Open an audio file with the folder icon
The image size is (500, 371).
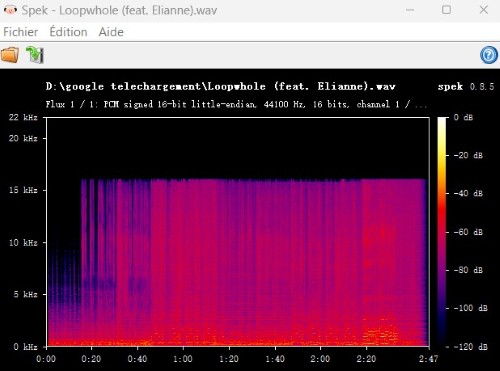click(10, 55)
